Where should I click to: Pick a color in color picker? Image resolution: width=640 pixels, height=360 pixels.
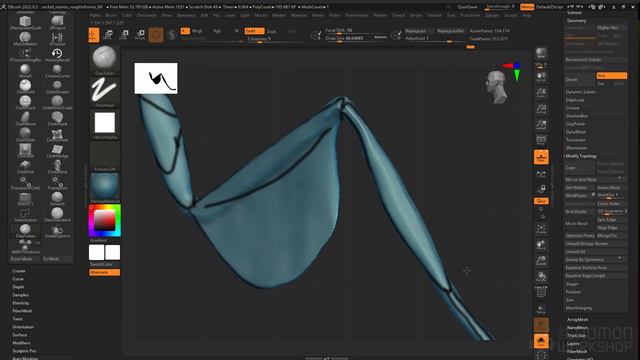click(105, 220)
